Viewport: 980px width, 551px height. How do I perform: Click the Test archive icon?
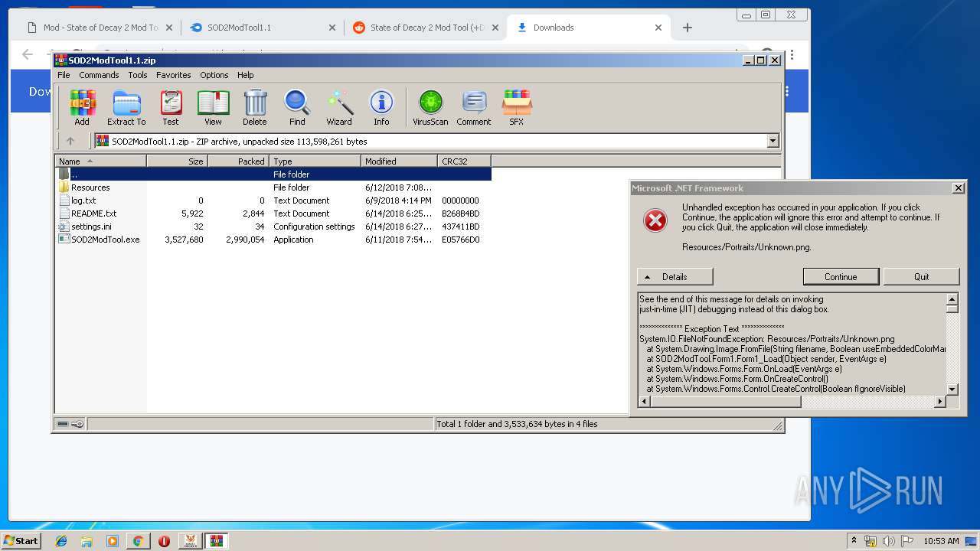(171, 107)
